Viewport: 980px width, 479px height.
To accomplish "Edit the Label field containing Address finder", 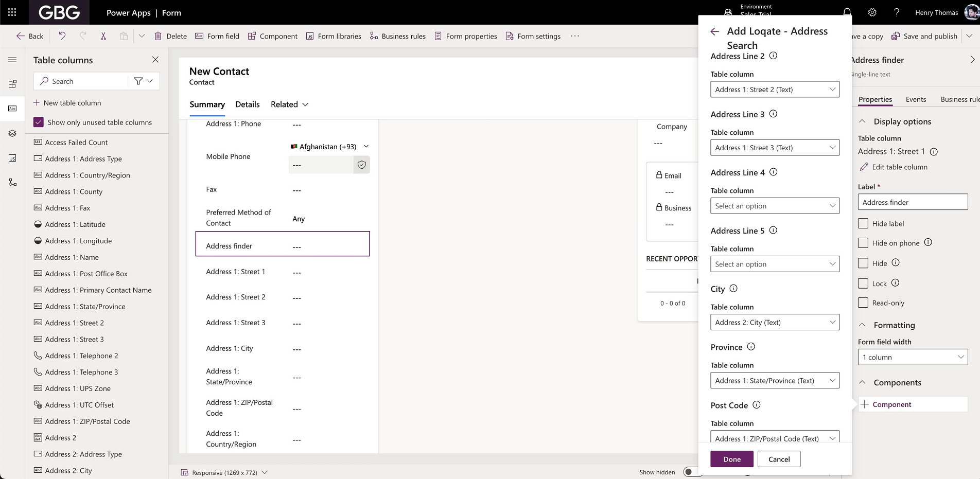I will coord(912,202).
